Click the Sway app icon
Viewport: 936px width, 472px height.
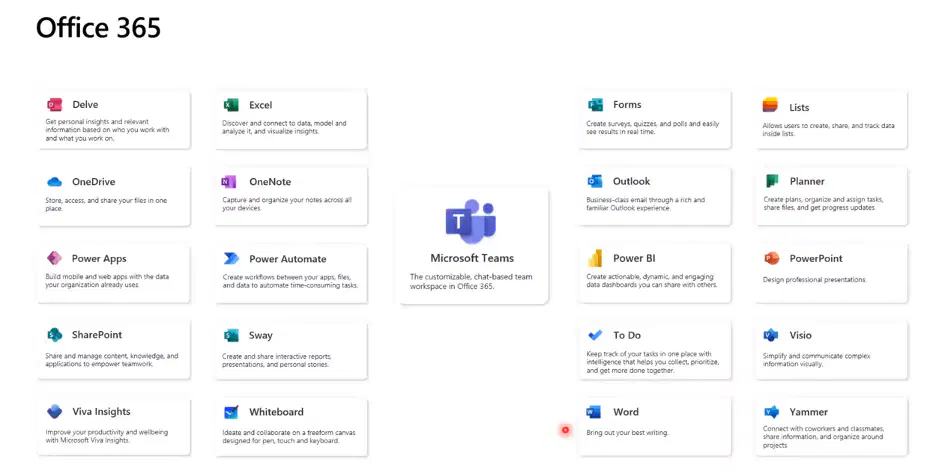coord(231,335)
